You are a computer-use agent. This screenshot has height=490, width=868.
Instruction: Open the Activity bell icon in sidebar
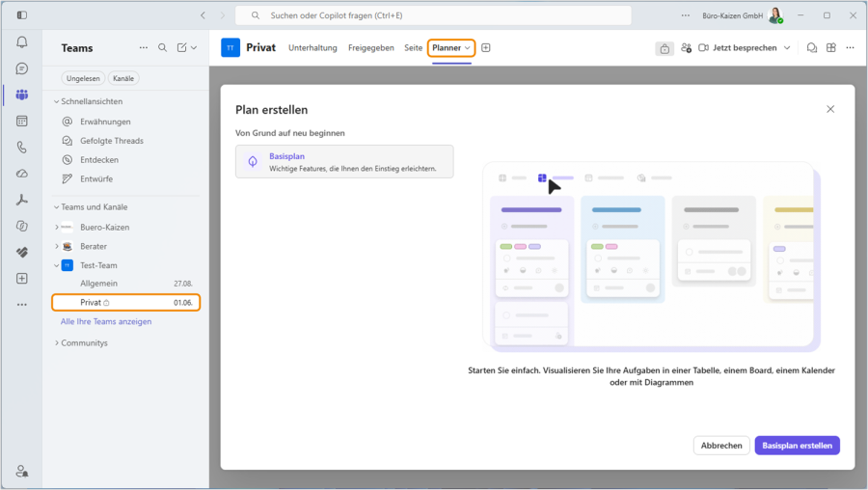(22, 42)
